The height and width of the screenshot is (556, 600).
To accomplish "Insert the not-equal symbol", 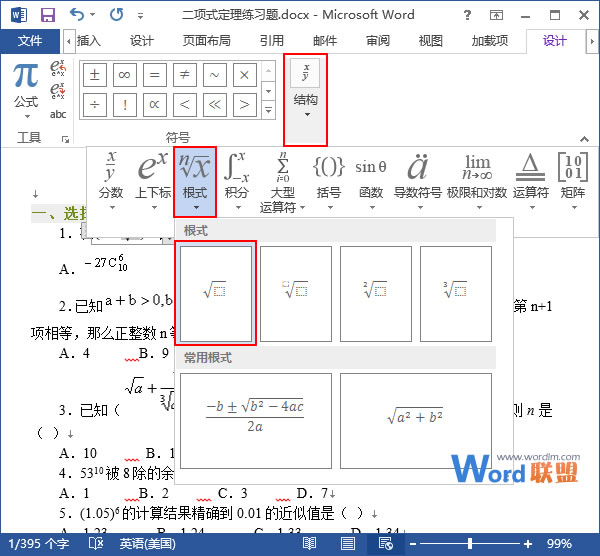I will coord(185,76).
